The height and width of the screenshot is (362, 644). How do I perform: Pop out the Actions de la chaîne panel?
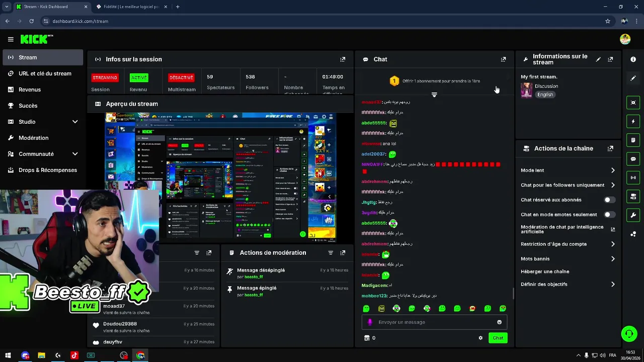coord(610,149)
